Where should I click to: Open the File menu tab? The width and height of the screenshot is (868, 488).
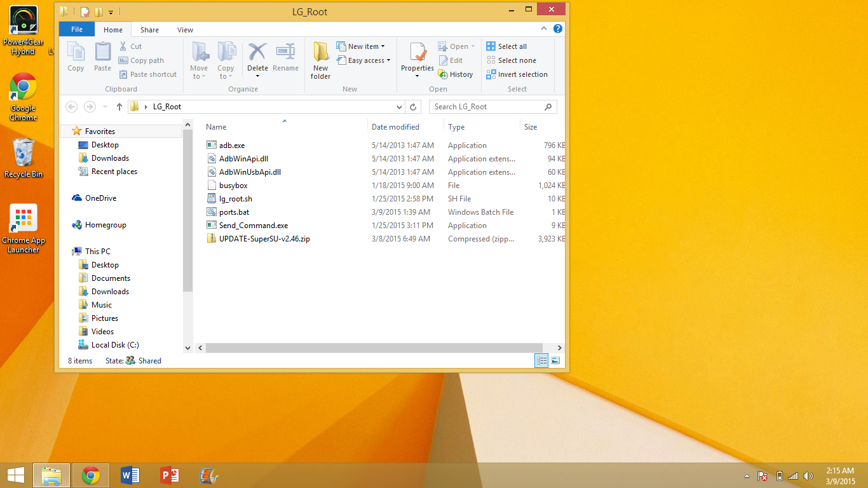77,29
